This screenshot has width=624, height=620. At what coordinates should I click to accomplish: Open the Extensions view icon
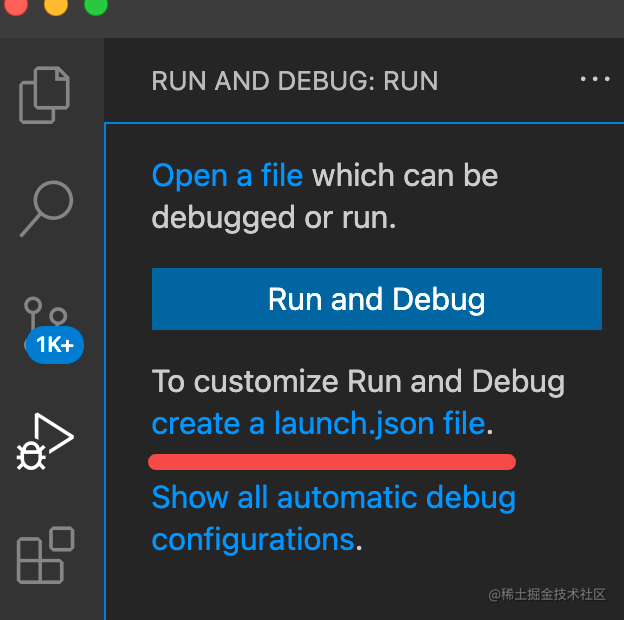pos(47,556)
